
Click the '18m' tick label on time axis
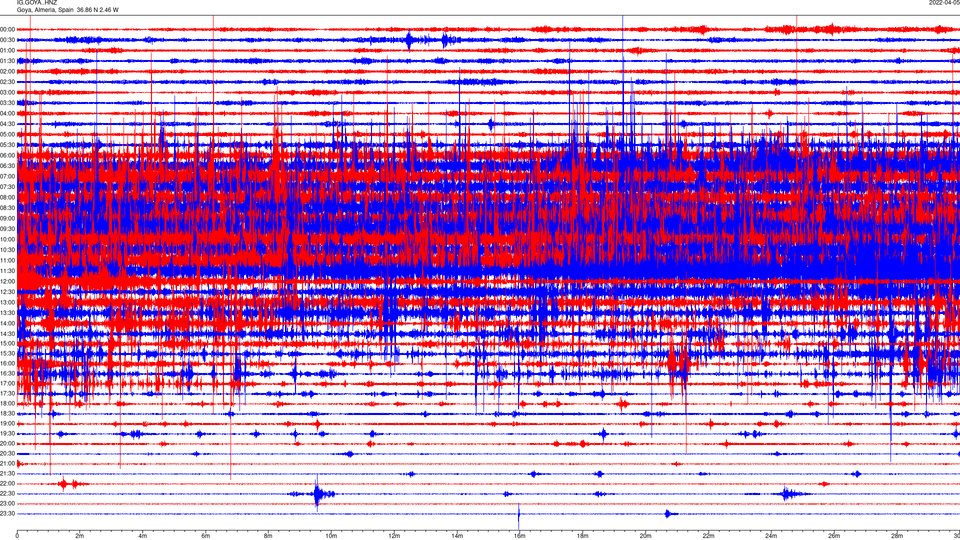[x=582, y=536]
